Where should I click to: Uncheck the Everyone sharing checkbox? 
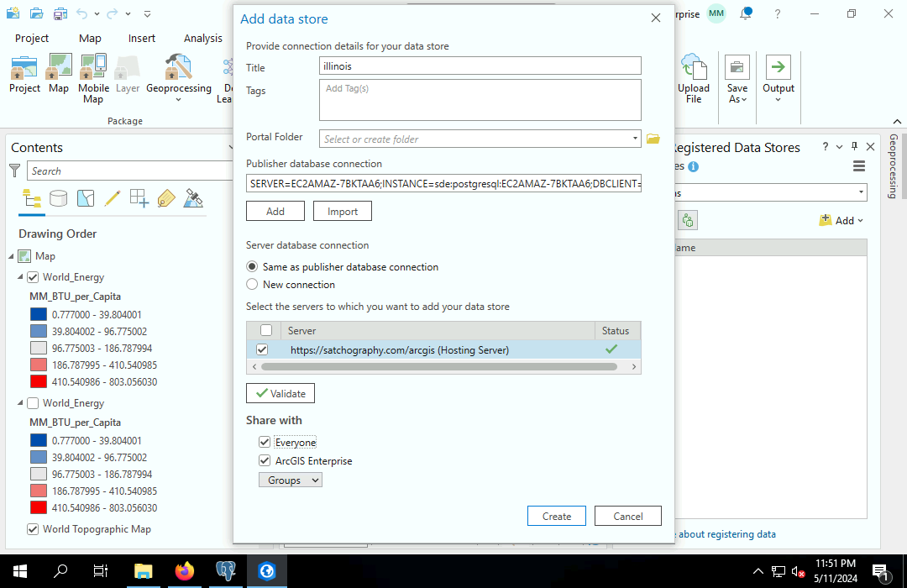(265, 442)
